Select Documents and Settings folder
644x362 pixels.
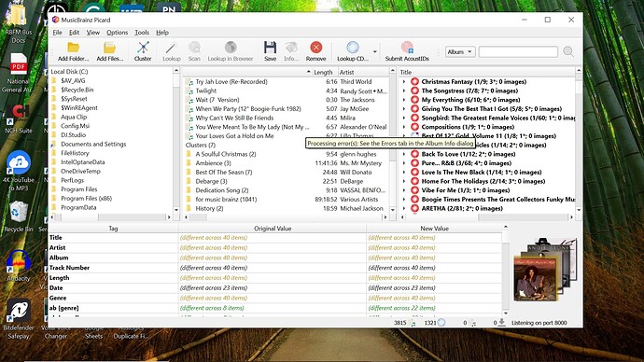point(93,144)
